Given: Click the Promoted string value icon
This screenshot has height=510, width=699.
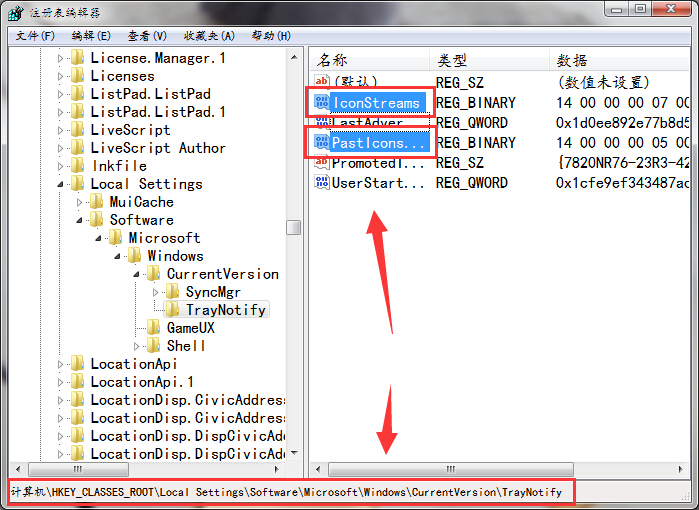Looking at the screenshot, I should pos(322,163).
